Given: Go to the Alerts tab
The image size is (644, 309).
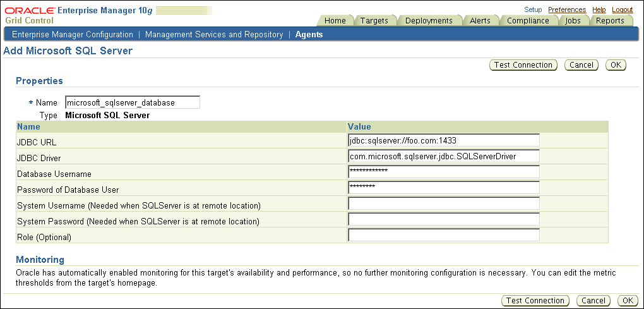Looking at the screenshot, I should (481, 21).
